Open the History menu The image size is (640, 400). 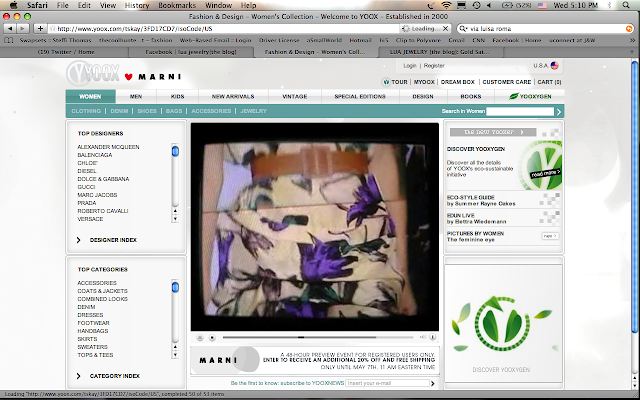[x=137, y=5]
